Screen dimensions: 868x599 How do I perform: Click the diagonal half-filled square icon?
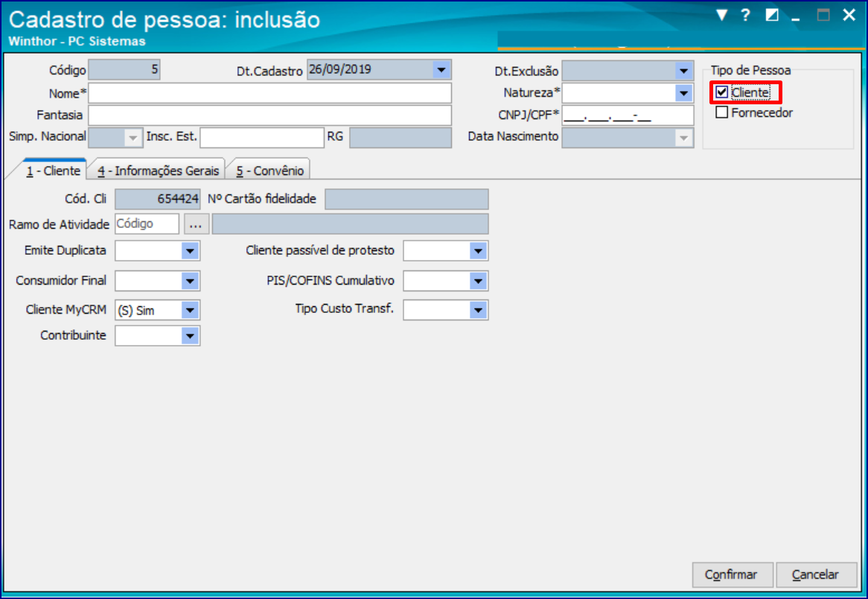[x=772, y=15]
